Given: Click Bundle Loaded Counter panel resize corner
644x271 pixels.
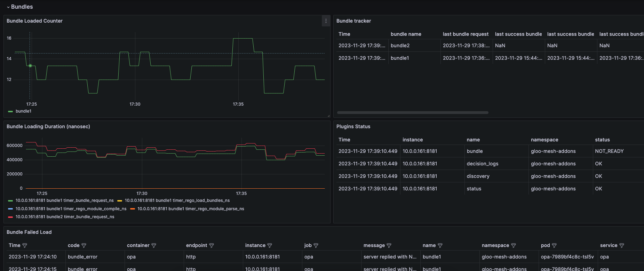Looking at the screenshot, I should 328,116.
